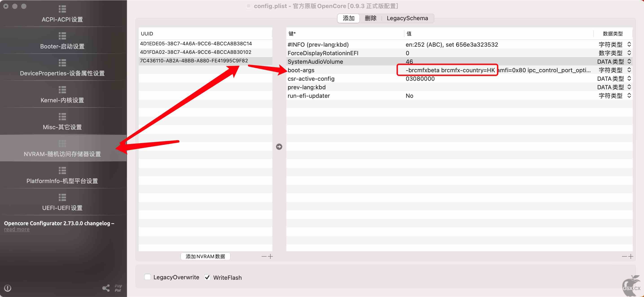This screenshot has width=644, height=297.
Task: Open the ACPI-ACPI设置 section icon
Action: (62, 9)
